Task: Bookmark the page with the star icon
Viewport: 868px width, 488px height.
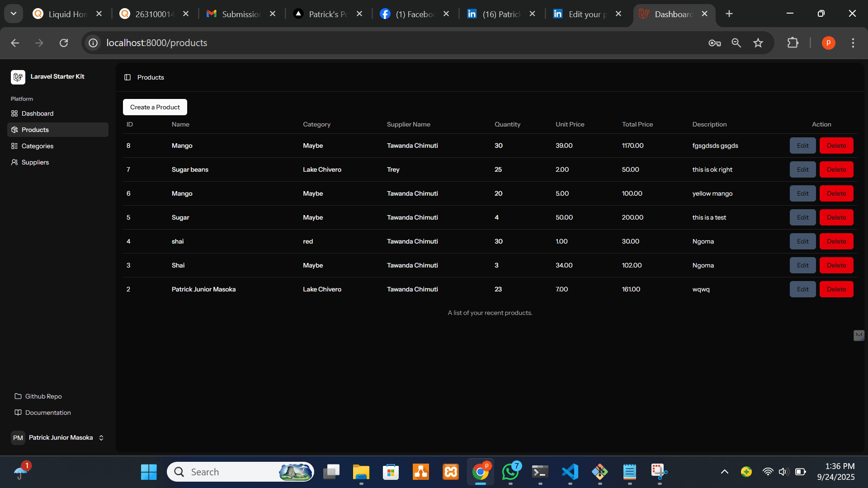Action: tap(758, 43)
